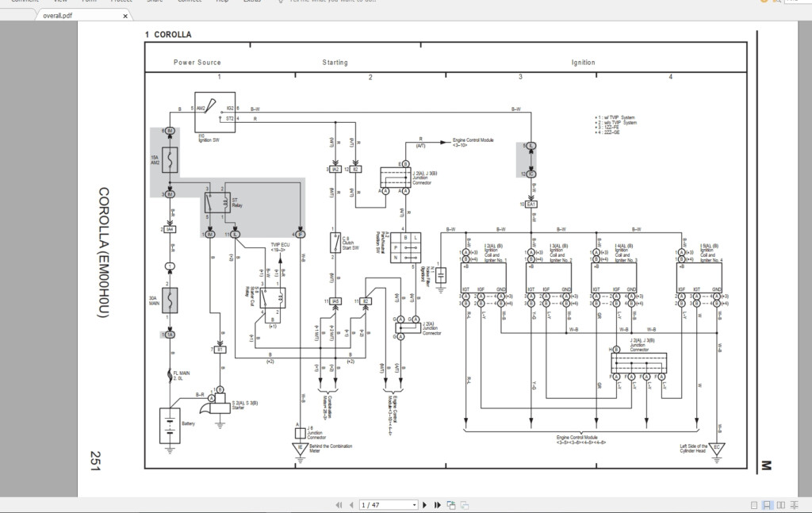Select continuous facing pages view

tap(795, 505)
